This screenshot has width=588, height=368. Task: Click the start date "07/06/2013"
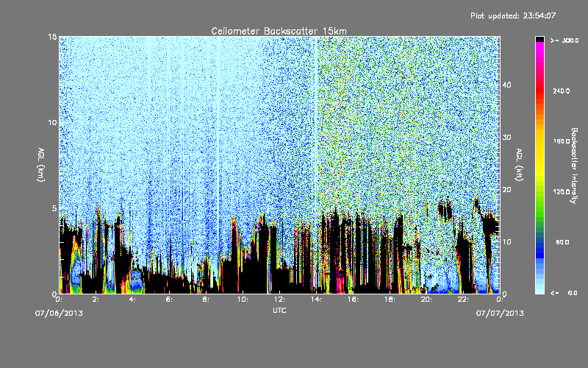click(59, 314)
